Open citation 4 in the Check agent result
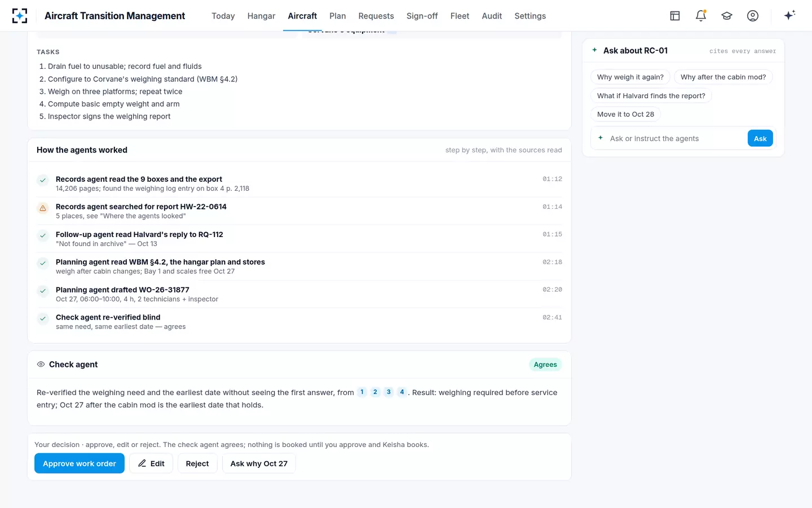 pos(402,392)
